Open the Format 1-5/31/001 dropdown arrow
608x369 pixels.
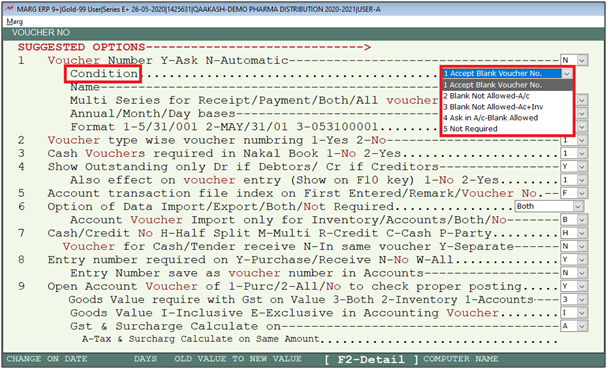click(x=582, y=127)
